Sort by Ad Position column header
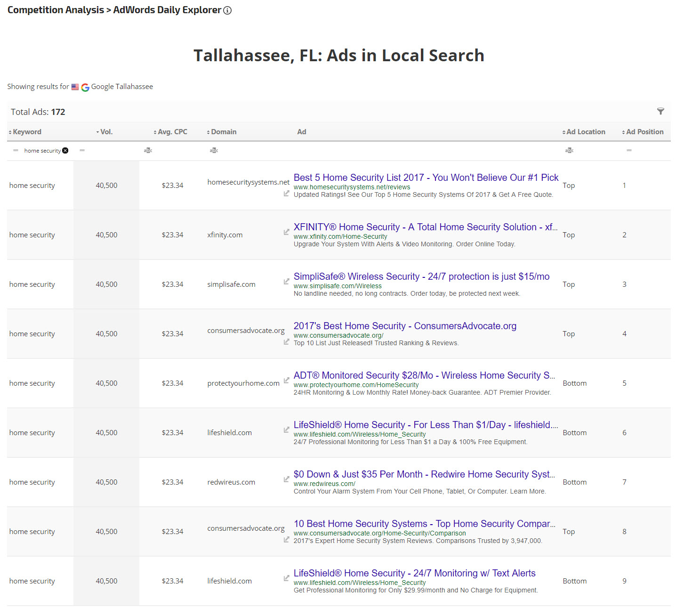This screenshot has height=616, width=676. (x=644, y=132)
